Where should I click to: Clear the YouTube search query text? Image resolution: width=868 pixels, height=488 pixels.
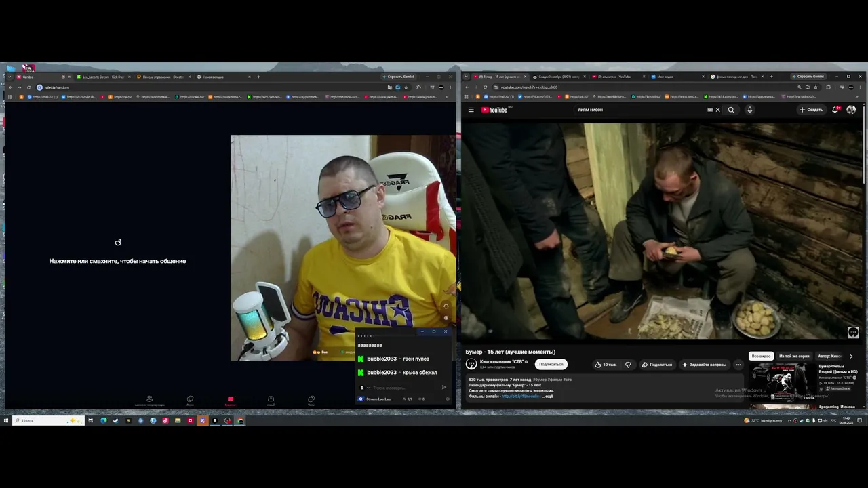coord(717,110)
